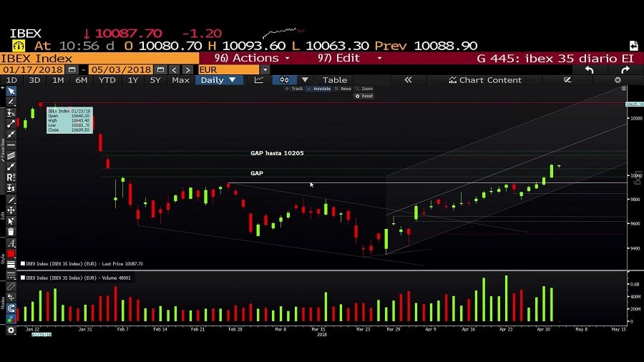The height and width of the screenshot is (362, 644).
Task: Select the pencil annotate tool at toolbar top
Action: (11, 102)
